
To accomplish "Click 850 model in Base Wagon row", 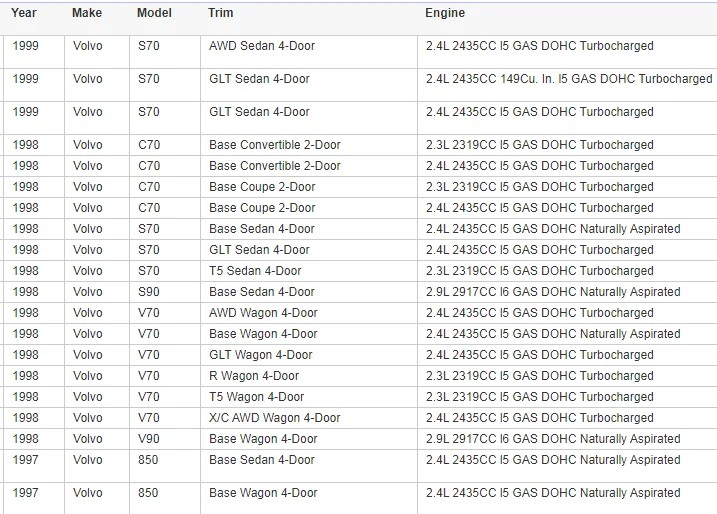I will pos(148,493).
